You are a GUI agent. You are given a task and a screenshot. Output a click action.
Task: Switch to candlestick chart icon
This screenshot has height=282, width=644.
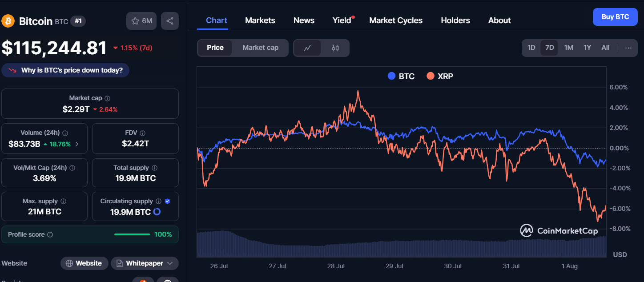pyautogui.click(x=335, y=48)
